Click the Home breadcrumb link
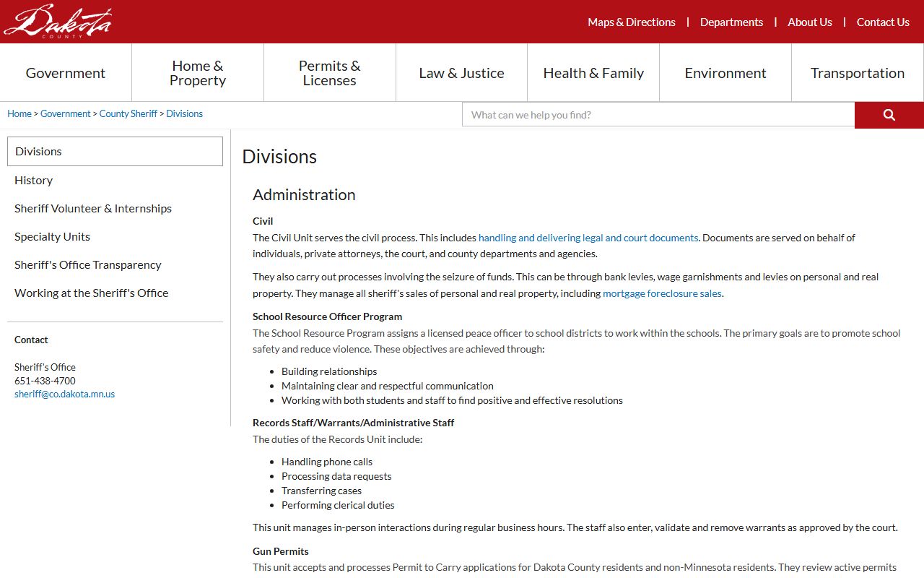Image resolution: width=924 pixels, height=578 pixels. pyautogui.click(x=19, y=114)
